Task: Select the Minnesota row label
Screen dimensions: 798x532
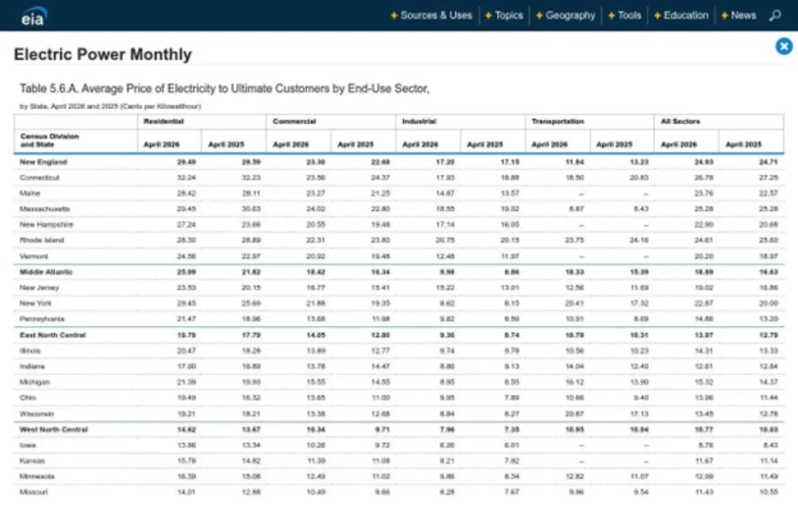Action: 37,476
